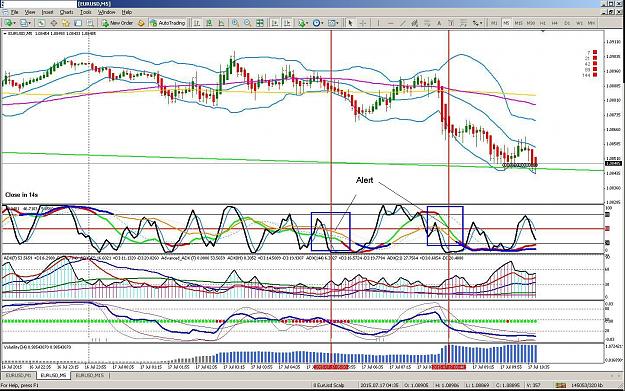Open the Indicators list icon
625x391 pixels.
coord(301,23)
